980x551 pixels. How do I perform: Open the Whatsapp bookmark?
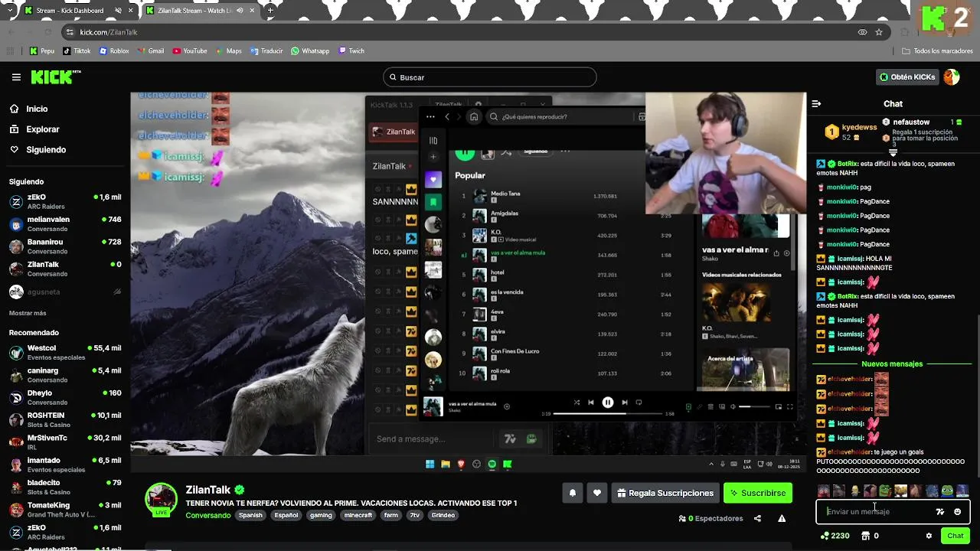point(310,51)
